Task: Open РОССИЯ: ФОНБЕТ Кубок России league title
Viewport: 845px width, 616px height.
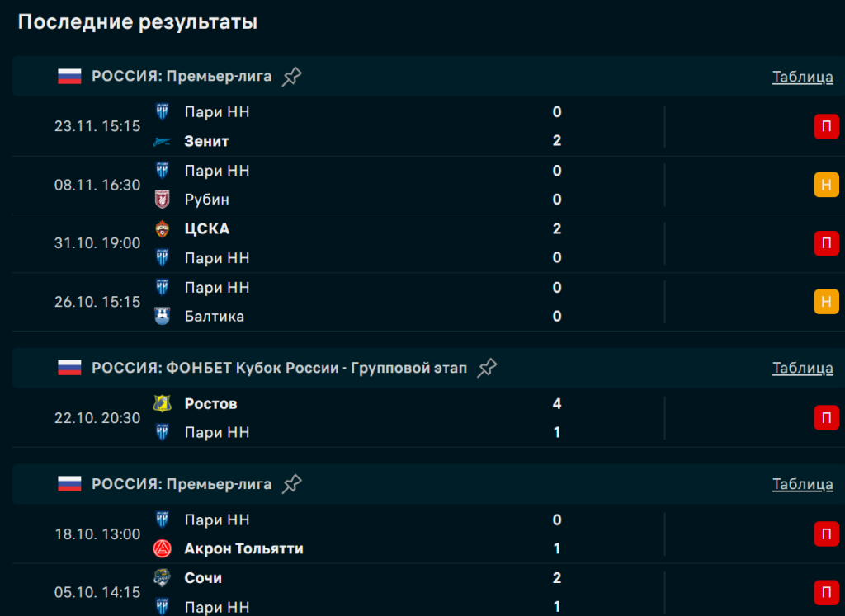Action: [279, 368]
